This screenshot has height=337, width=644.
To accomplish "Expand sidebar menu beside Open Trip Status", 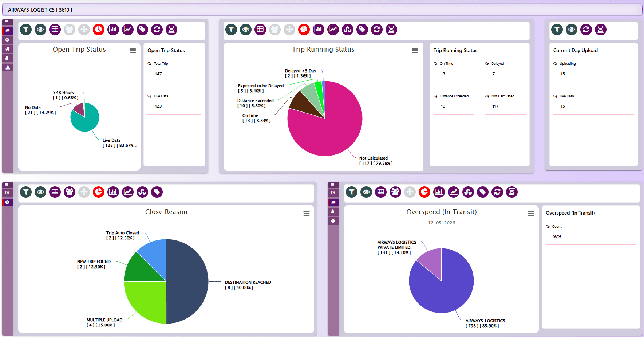I will (7, 22).
